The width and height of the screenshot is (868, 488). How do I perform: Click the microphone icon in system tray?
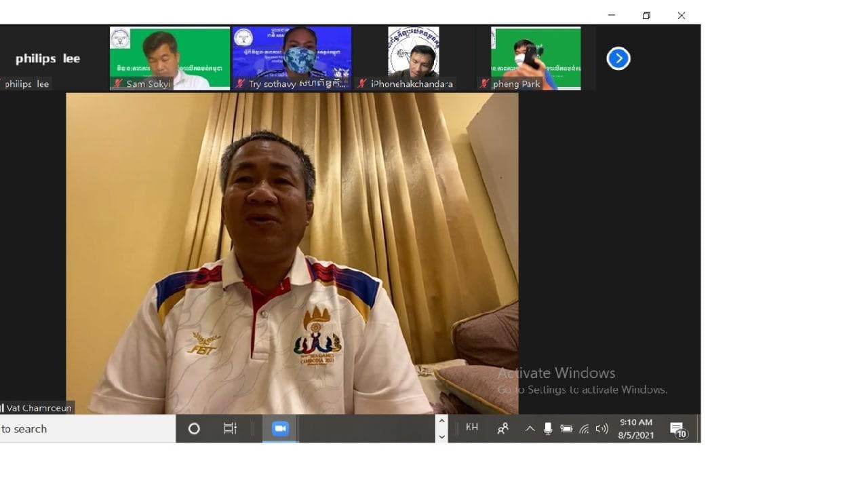(548, 428)
